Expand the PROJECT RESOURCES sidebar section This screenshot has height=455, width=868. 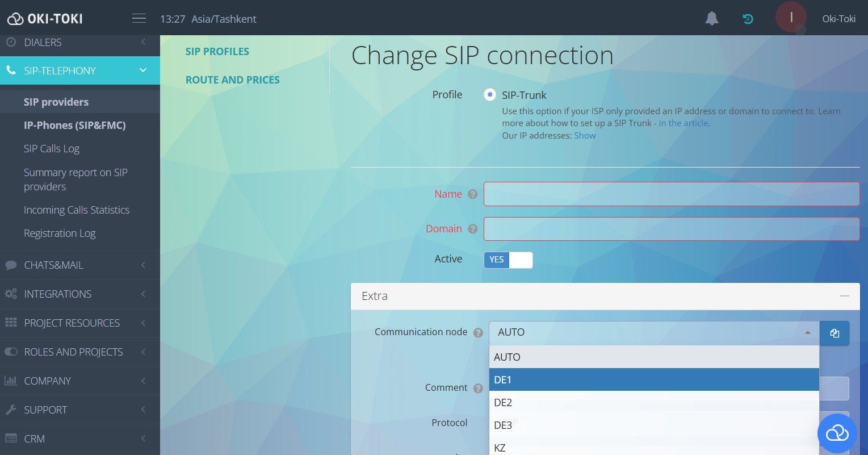(79, 323)
